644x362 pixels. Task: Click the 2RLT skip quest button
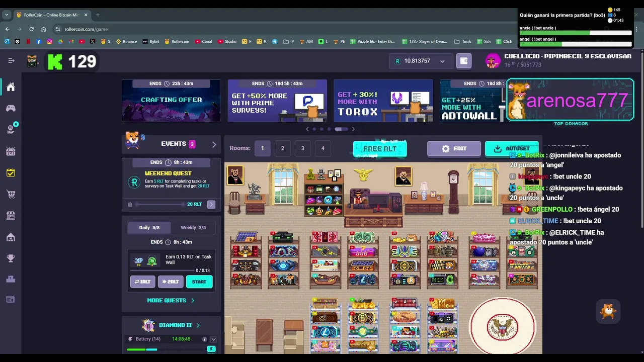click(x=171, y=282)
